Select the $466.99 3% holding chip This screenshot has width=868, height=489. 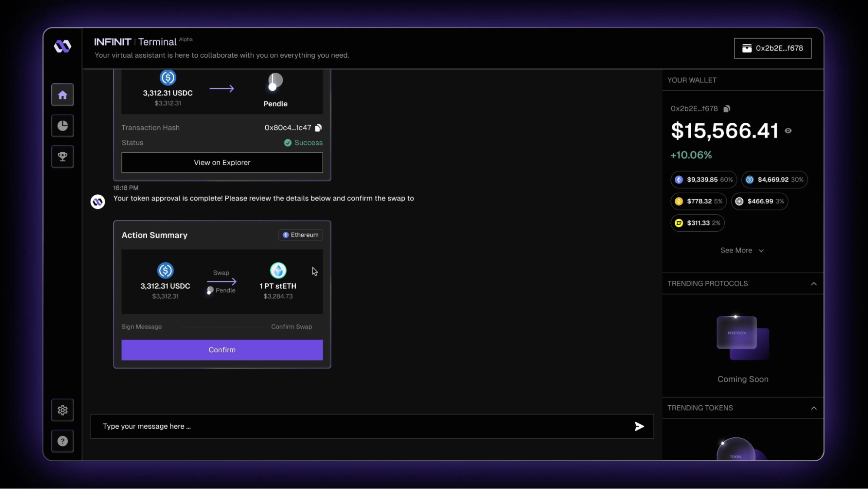(x=759, y=201)
